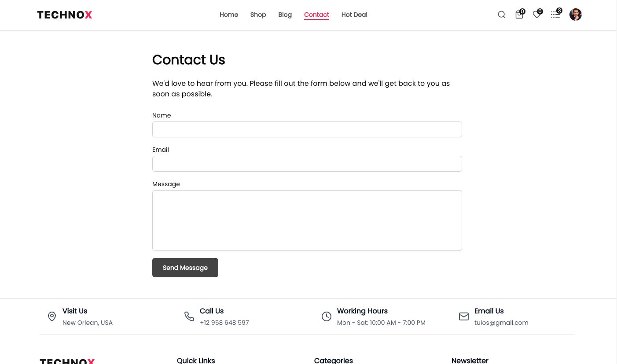The height and width of the screenshot is (364, 617).
Task: Click the tulos@gmail.com email address
Action: click(x=501, y=323)
